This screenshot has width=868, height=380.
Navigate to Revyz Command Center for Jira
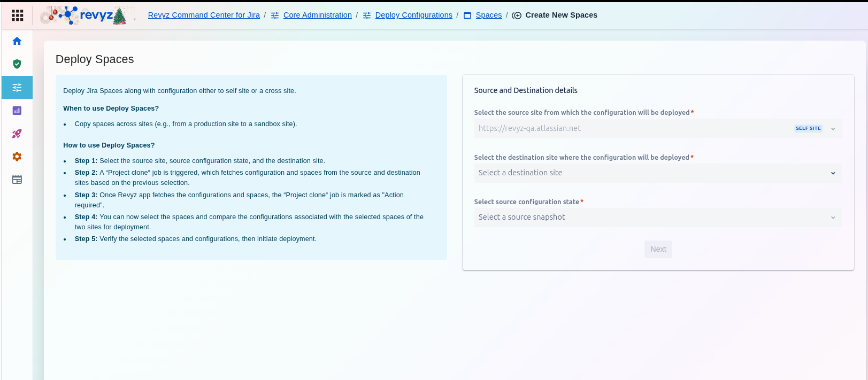coord(204,15)
